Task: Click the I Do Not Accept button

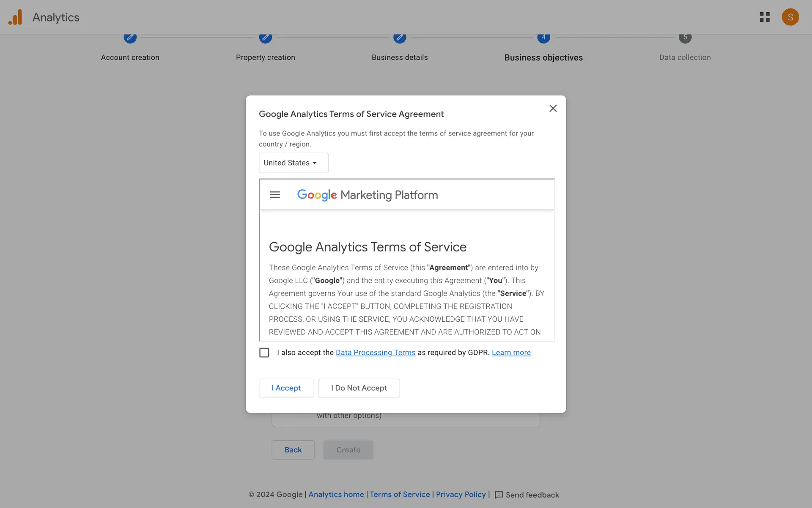Action: coord(359,388)
